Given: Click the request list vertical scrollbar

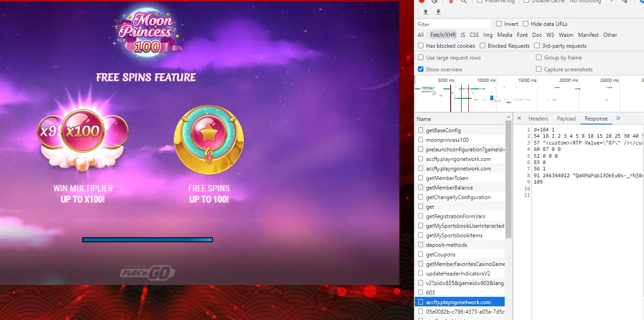Looking at the screenshot, I should [509, 179].
